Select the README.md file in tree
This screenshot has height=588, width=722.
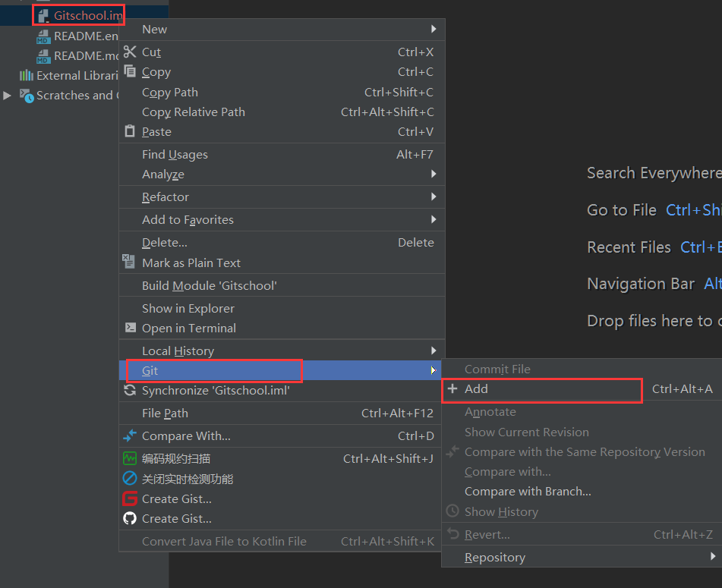tap(77, 55)
